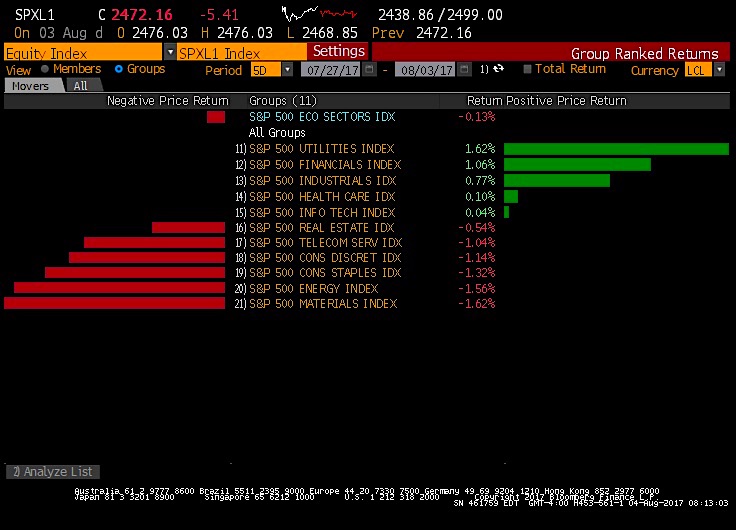Enable the Total Return checkbox

pyautogui.click(x=528, y=69)
